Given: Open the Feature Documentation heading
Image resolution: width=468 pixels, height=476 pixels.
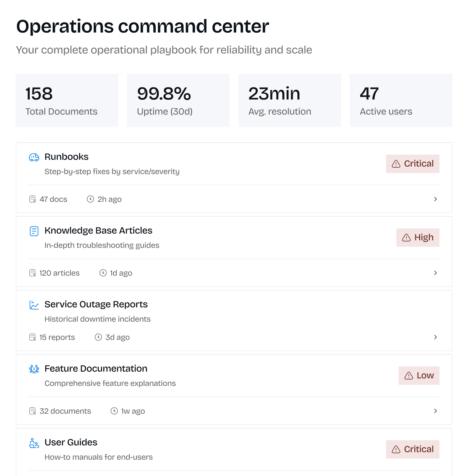Looking at the screenshot, I should pos(96,369).
